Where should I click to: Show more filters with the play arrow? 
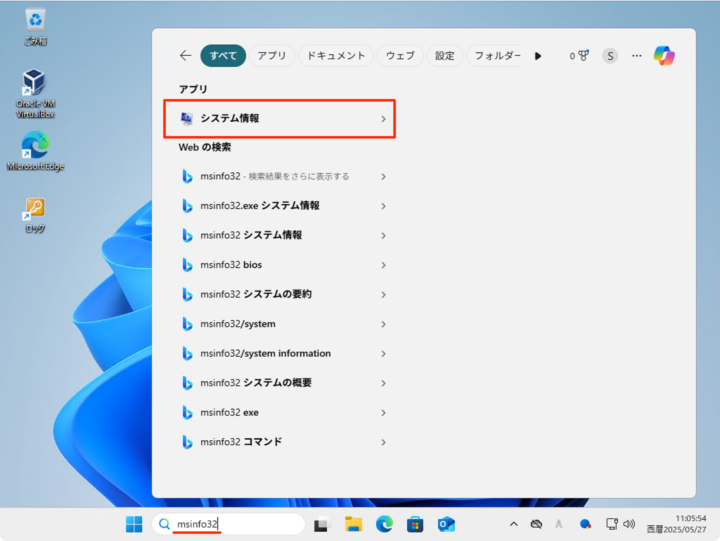(538, 56)
